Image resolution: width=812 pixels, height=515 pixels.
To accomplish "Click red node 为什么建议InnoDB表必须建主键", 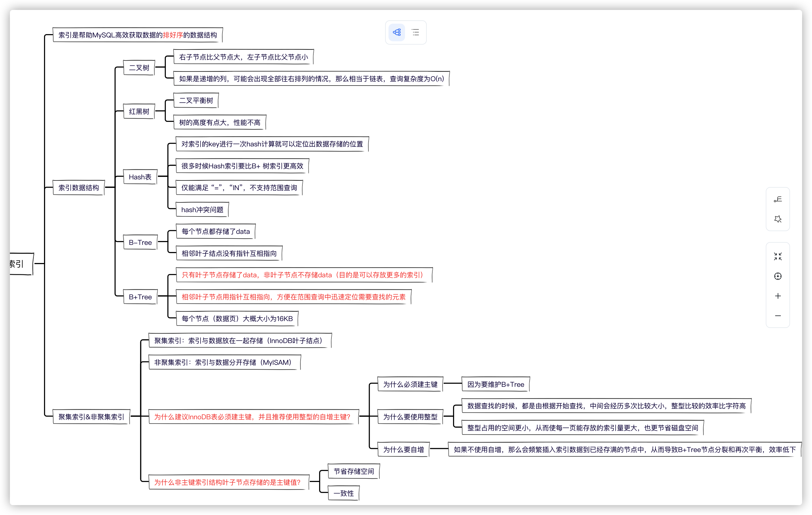I will (254, 417).
